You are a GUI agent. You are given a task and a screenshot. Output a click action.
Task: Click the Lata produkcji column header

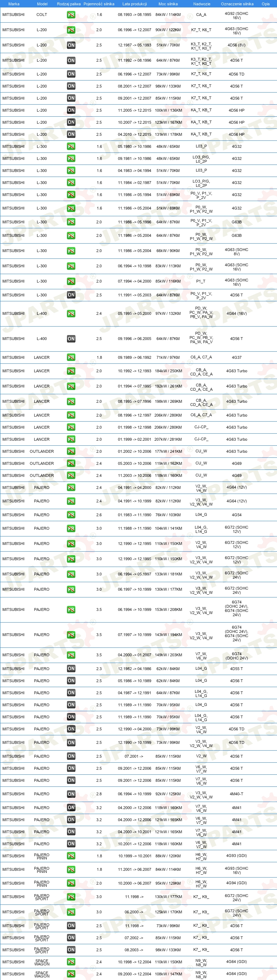click(135, 4)
